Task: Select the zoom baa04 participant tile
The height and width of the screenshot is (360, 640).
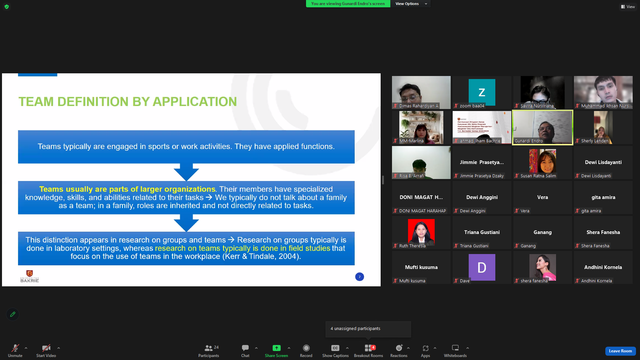Action: (482, 92)
